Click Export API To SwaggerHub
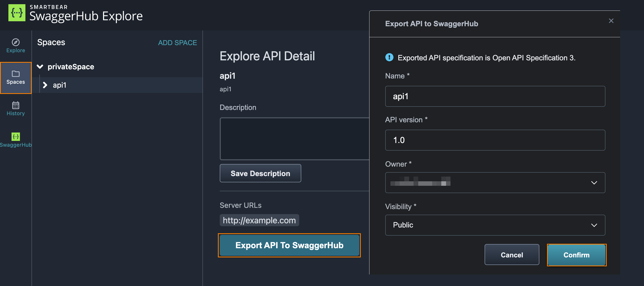Image resolution: width=644 pixels, height=286 pixels. click(x=289, y=245)
